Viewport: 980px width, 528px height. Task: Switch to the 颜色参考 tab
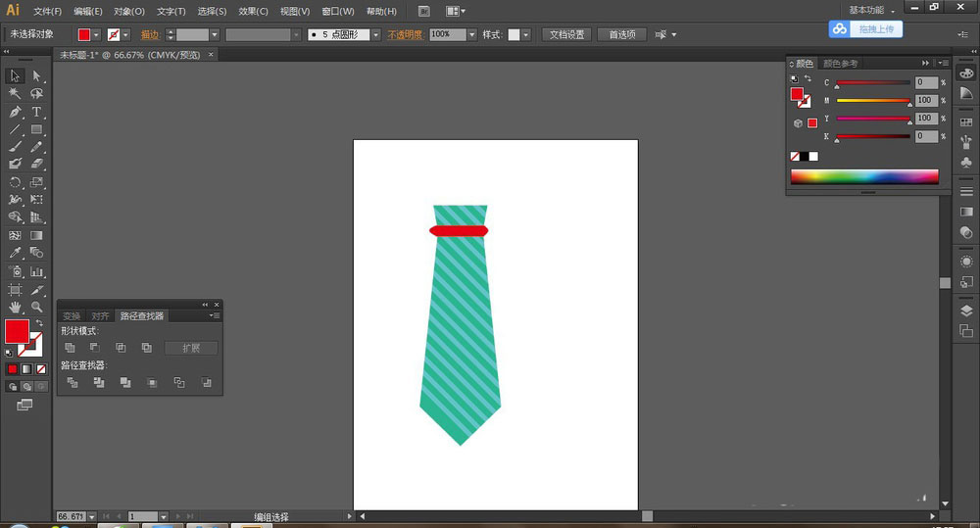839,64
